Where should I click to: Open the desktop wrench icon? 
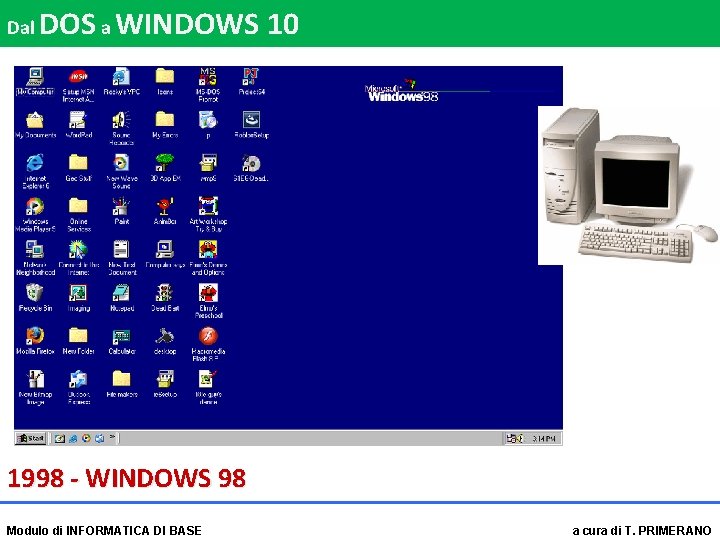165,341
